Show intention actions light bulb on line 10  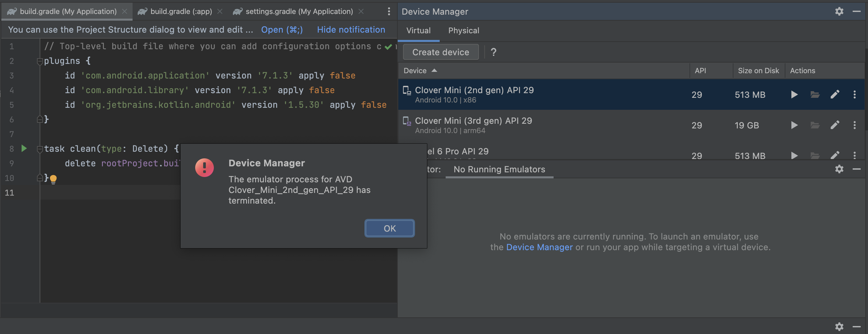click(53, 179)
